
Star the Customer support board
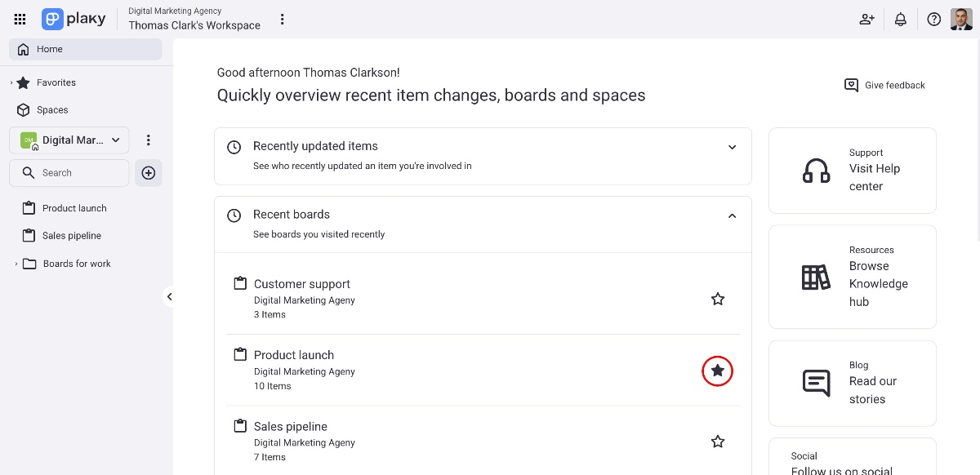click(717, 299)
